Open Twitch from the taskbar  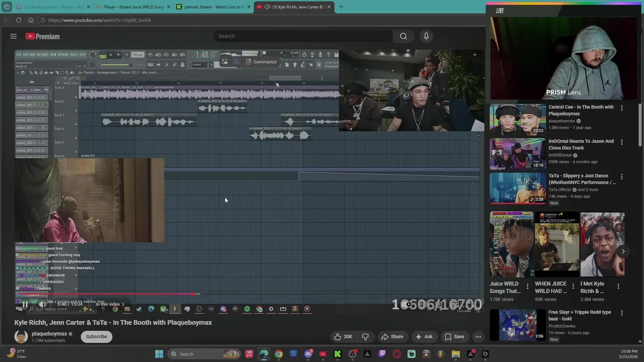click(x=382, y=354)
